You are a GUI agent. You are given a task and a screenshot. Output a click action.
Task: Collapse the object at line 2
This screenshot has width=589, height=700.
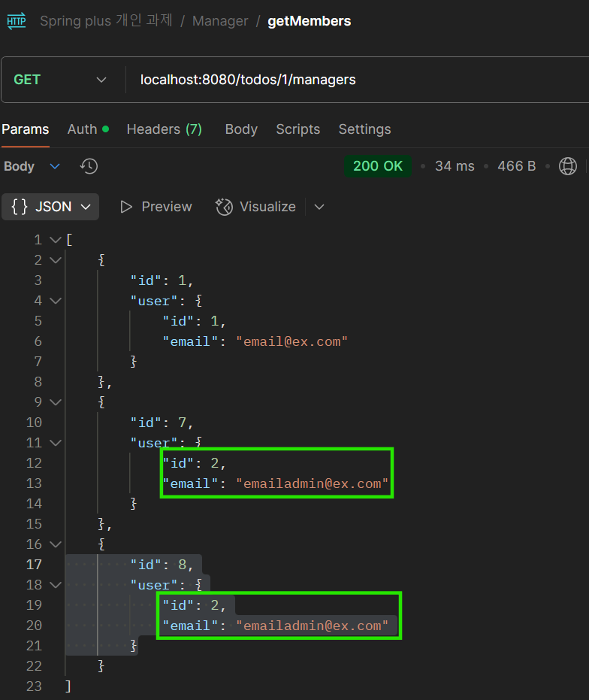coord(56,260)
